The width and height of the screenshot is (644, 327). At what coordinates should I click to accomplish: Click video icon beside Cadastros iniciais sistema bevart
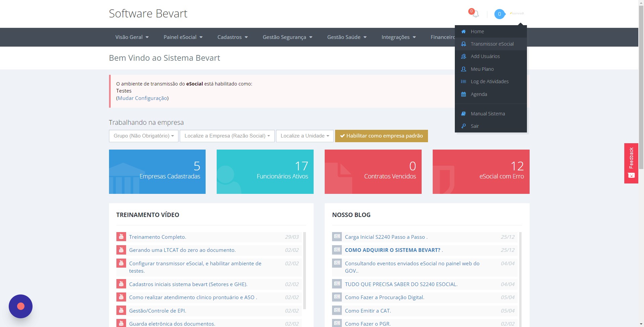point(121,284)
